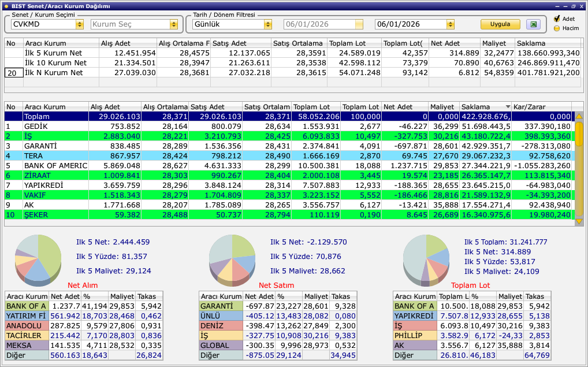Move the broker table vertical scrollbar thumb

[579, 134]
